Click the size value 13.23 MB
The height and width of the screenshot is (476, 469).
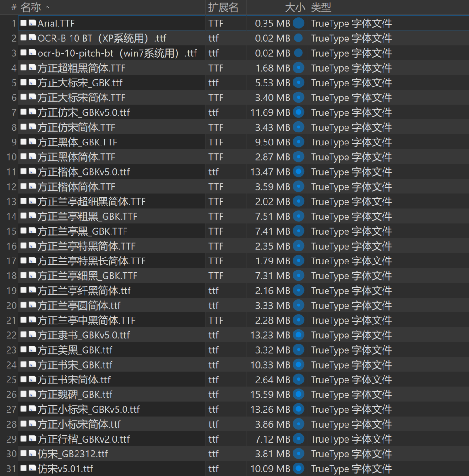(x=270, y=335)
